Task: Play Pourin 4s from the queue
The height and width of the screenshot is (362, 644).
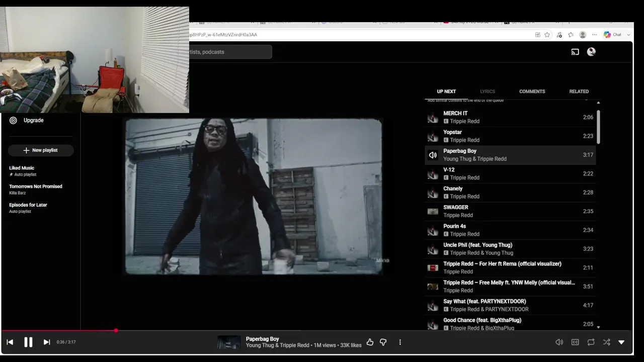Action: 510,230
